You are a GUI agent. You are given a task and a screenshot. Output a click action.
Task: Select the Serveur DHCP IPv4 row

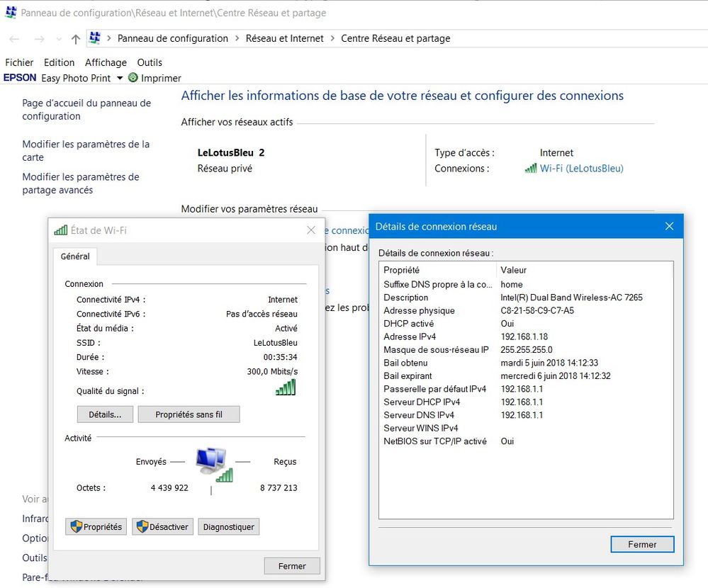tap(526, 402)
